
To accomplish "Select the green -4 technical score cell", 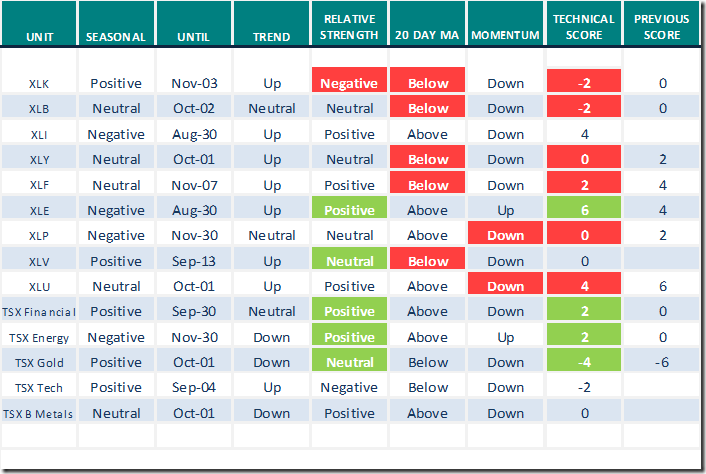I will 584,362.
